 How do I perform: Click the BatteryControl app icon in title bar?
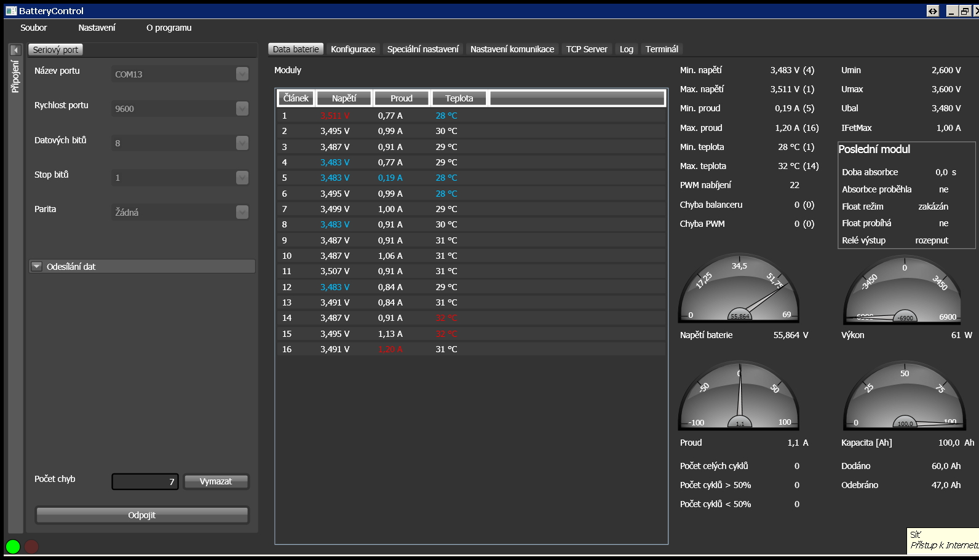(11, 10)
